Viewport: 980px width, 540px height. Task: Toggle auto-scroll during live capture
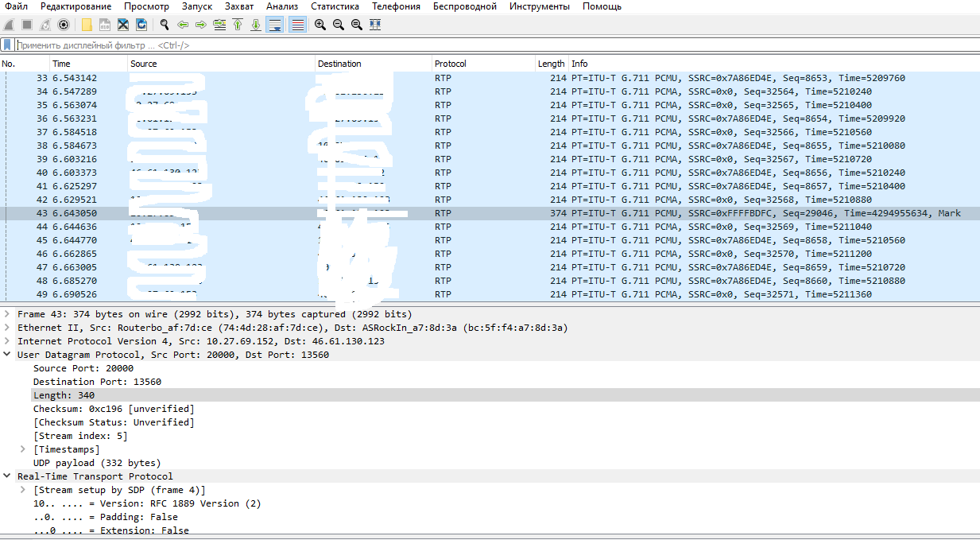tap(274, 25)
